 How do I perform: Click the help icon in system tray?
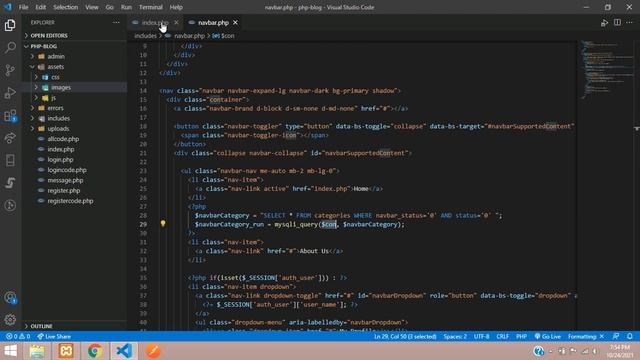(538, 351)
